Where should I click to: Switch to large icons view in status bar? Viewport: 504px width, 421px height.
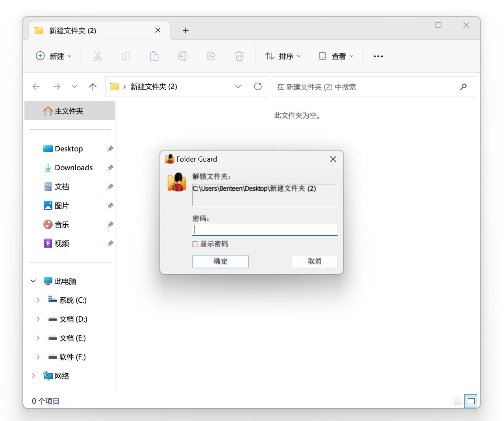pos(471,401)
